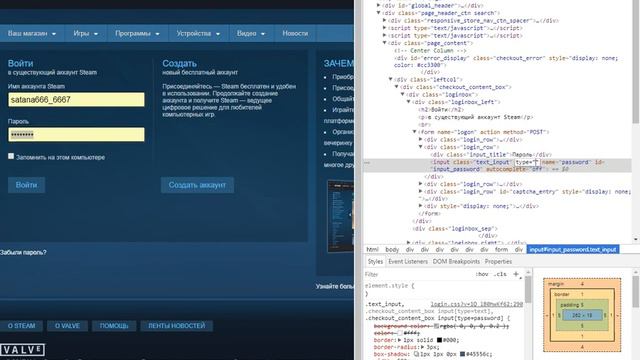Click the Войти sign-in button
The height and width of the screenshot is (360, 640).
click(27, 185)
